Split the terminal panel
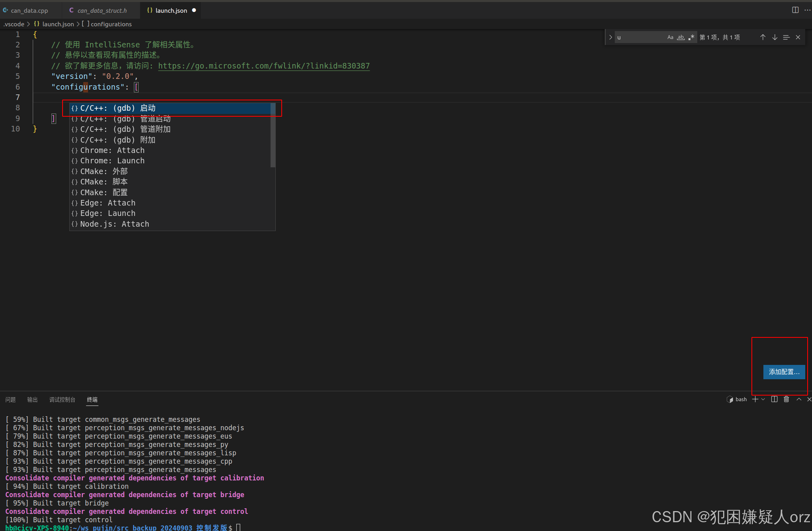The width and height of the screenshot is (812, 531). click(x=774, y=399)
